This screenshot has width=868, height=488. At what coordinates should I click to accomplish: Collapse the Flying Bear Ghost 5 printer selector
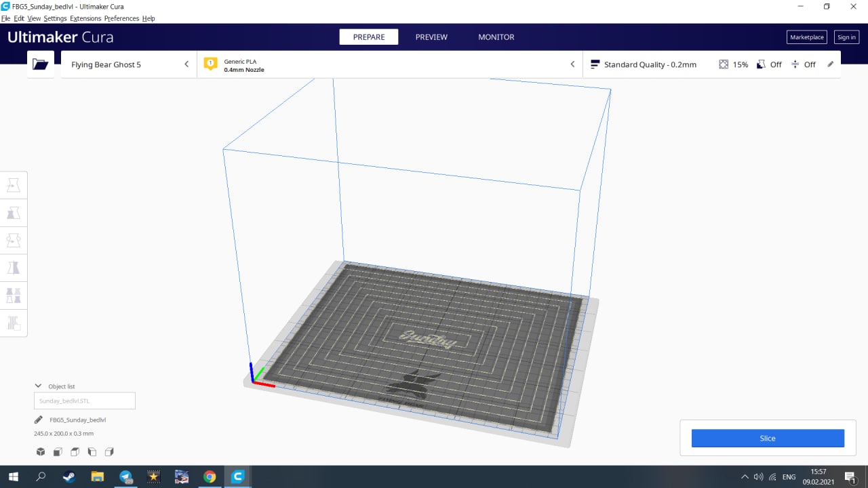186,64
